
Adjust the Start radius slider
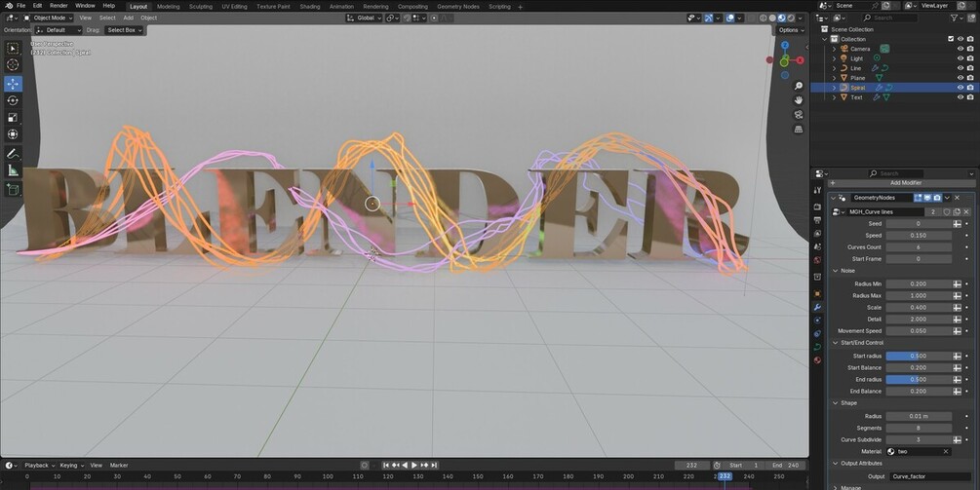pyautogui.click(x=919, y=356)
